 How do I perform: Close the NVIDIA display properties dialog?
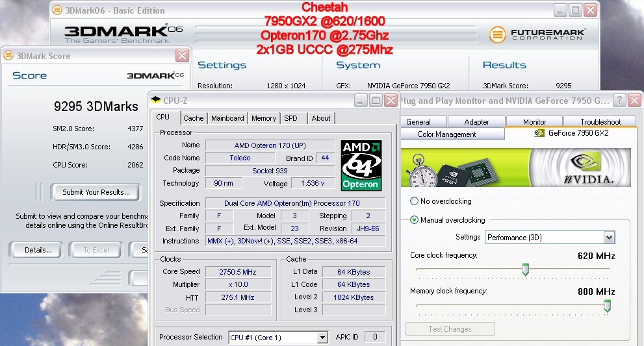point(634,100)
